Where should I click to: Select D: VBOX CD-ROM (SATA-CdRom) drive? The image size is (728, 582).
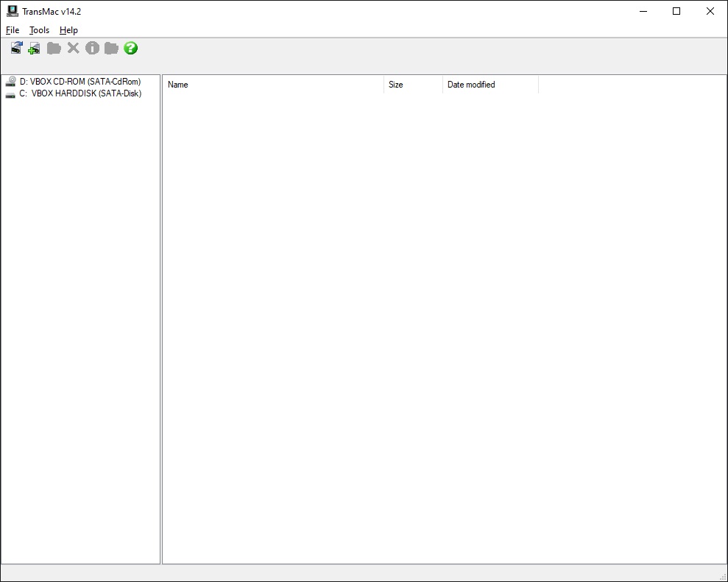[x=80, y=82]
